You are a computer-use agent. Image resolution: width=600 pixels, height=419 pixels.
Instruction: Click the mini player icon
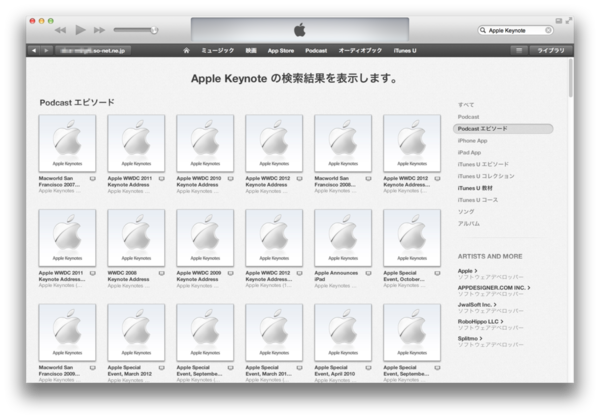point(559,21)
